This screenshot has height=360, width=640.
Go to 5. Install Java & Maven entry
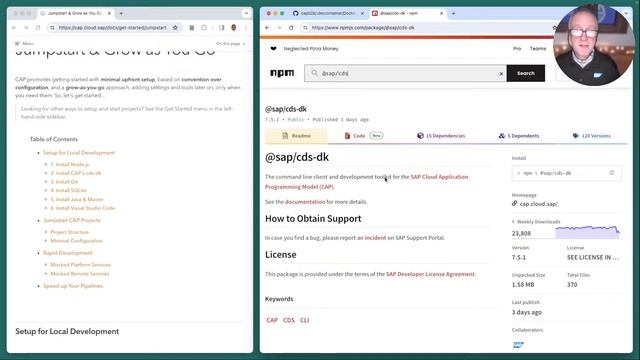click(x=77, y=199)
